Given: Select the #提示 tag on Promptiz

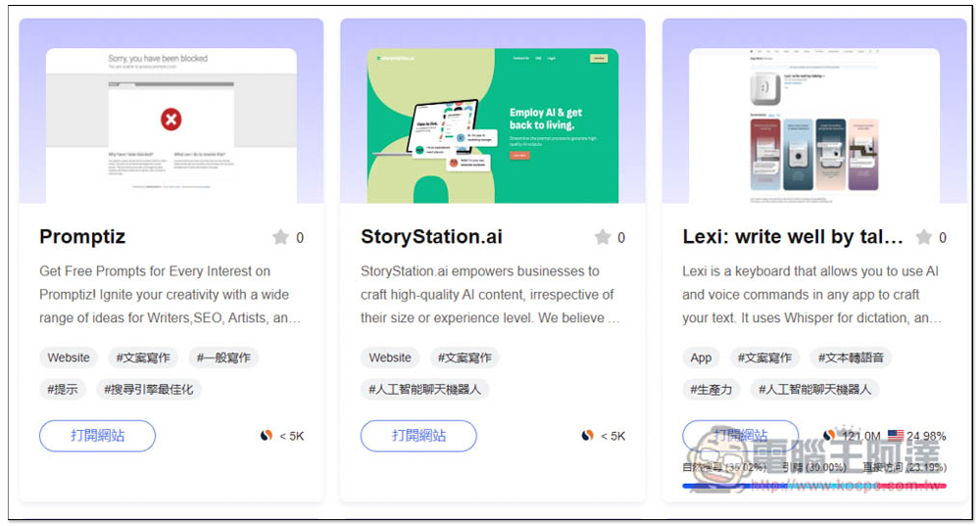Looking at the screenshot, I should 63,389.
